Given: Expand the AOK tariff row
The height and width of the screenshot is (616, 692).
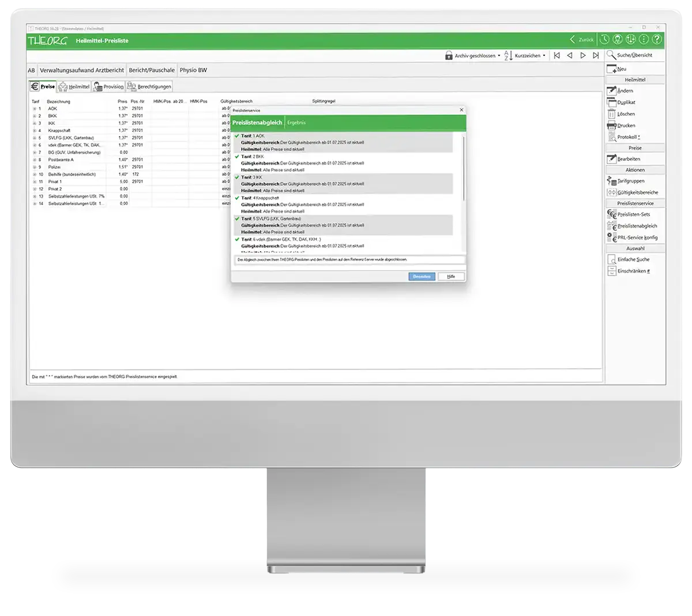Looking at the screenshot, I should (35, 108).
